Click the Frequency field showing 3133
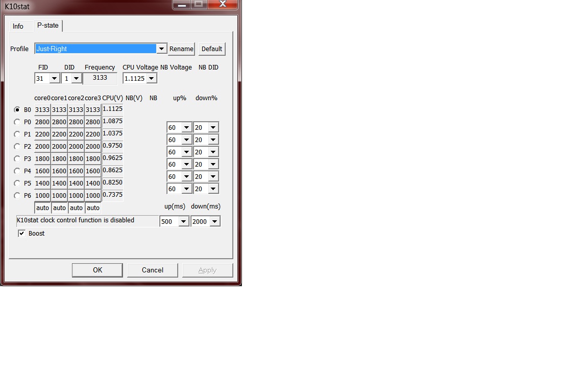This screenshot has width=588, height=368. pos(100,78)
